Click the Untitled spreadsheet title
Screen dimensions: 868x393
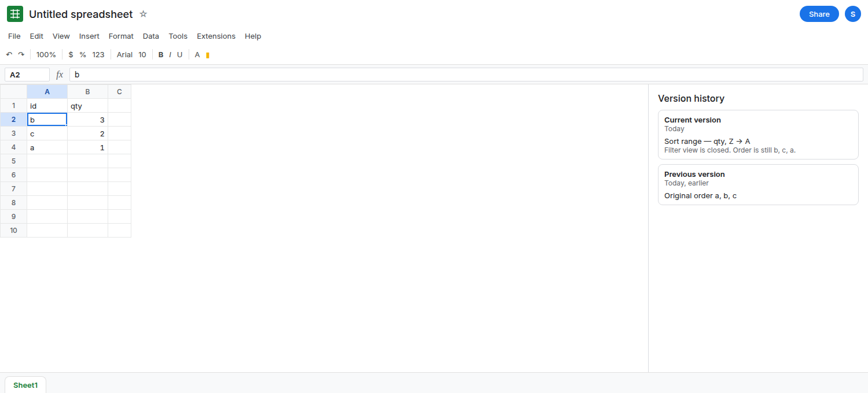click(81, 14)
